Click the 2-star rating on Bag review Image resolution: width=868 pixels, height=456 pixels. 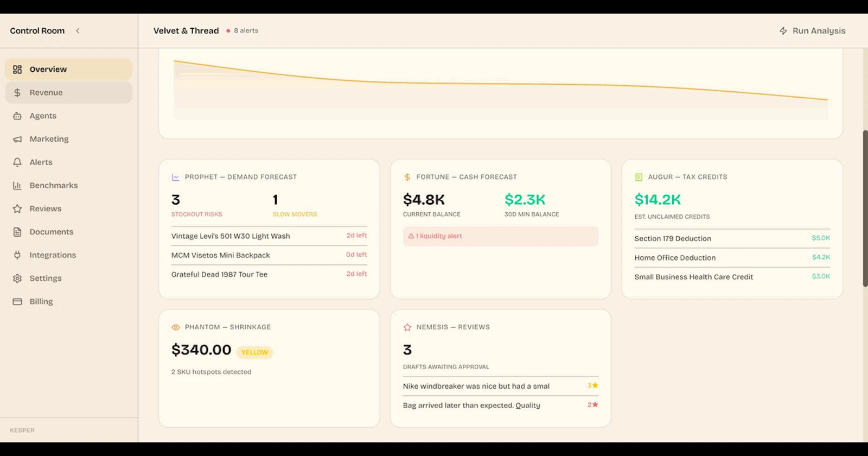pyautogui.click(x=592, y=404)
